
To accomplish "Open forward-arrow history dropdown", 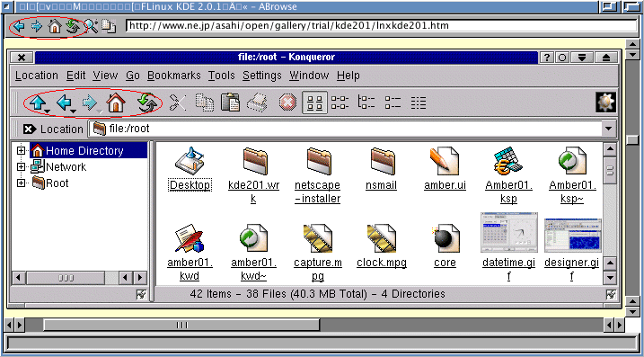I will pyautogui.click(x=99, y=112).
